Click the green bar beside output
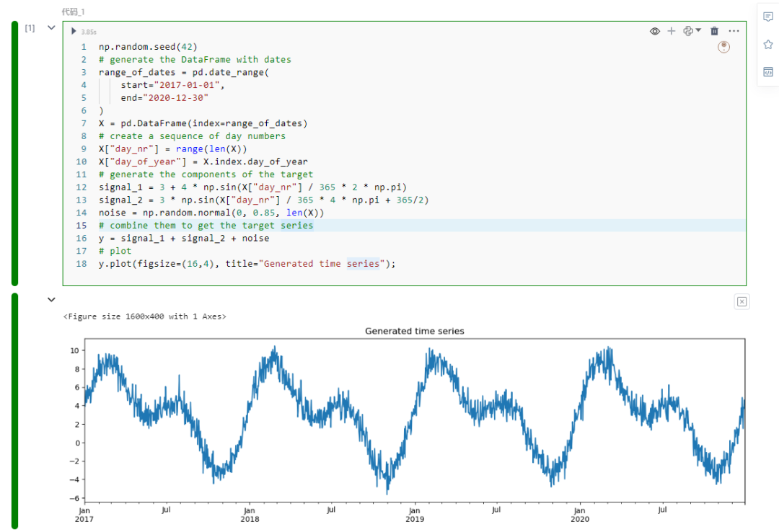The image size is (779, 532). 15,412
